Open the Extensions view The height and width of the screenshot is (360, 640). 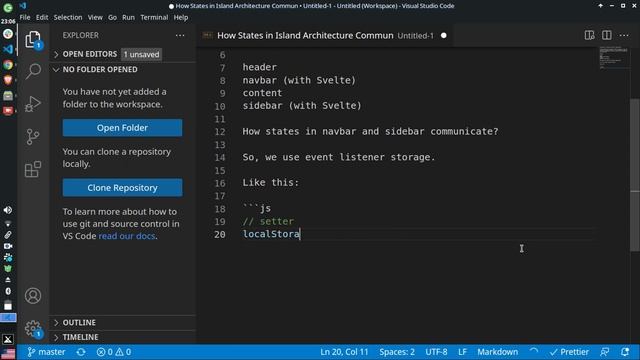pos(33,169)
